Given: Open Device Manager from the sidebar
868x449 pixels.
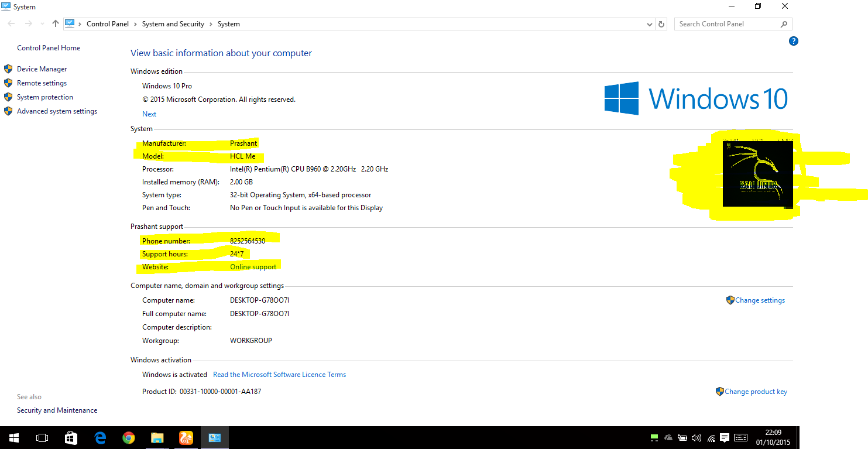Looking at the screenshot, I should pyautogui.click(x=42, y=69).
